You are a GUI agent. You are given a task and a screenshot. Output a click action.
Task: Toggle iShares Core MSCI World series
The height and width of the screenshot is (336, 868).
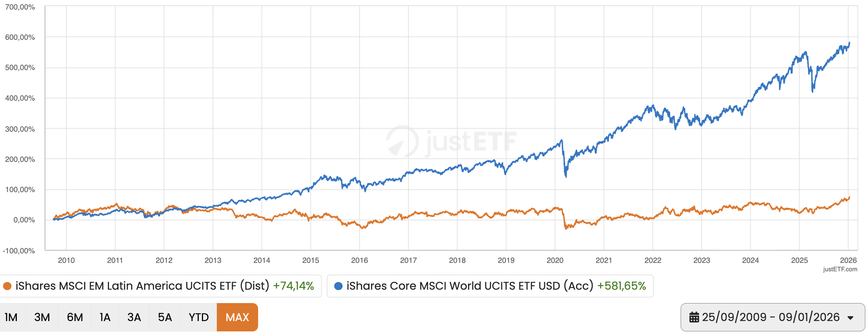470,286
